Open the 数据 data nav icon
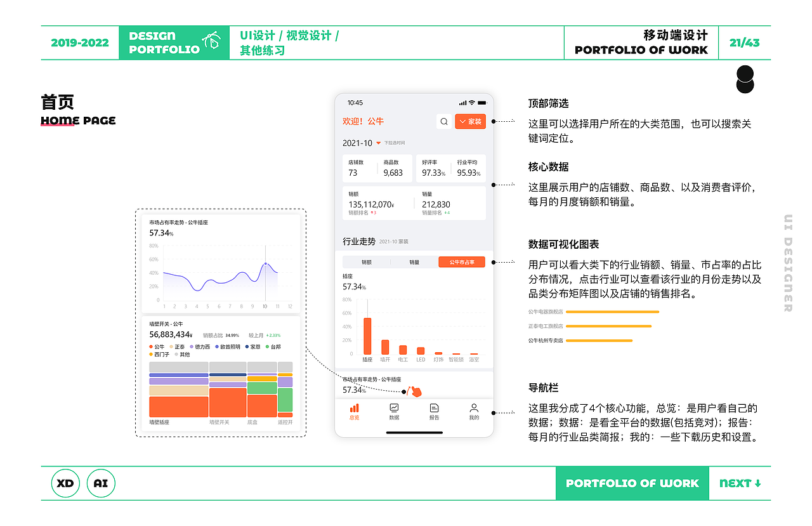812x526 pixels. 394,408
